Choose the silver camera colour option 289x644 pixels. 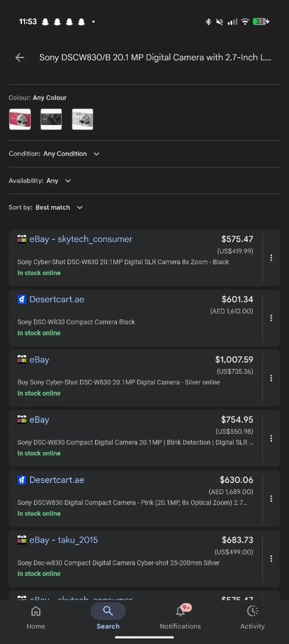click(x=83, y=119)
